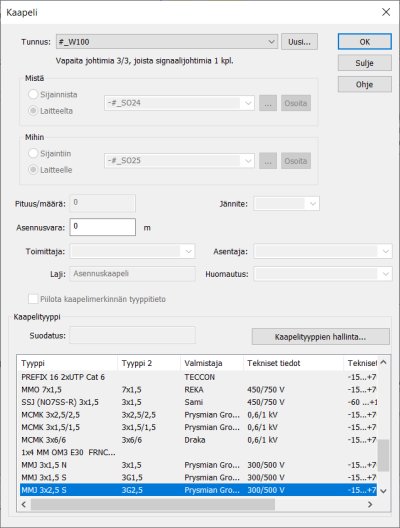The height and width of the screenshot is (528, 400).
Task: Click the horizontal scroll right arrow
Action: [370, 504]
